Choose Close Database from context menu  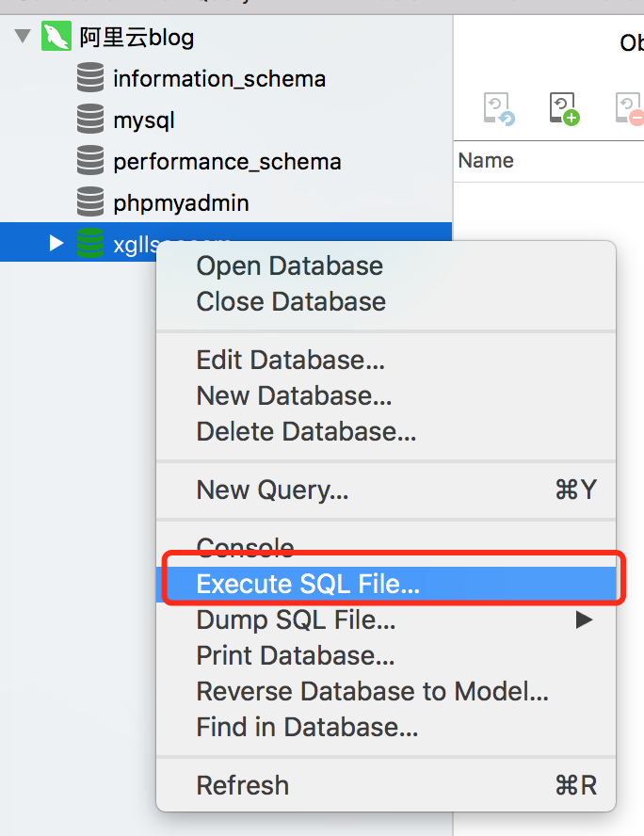[386, 301]
